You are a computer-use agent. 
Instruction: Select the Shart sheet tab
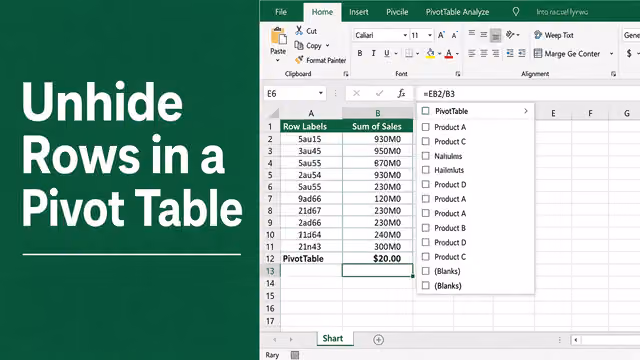[333, 338]
